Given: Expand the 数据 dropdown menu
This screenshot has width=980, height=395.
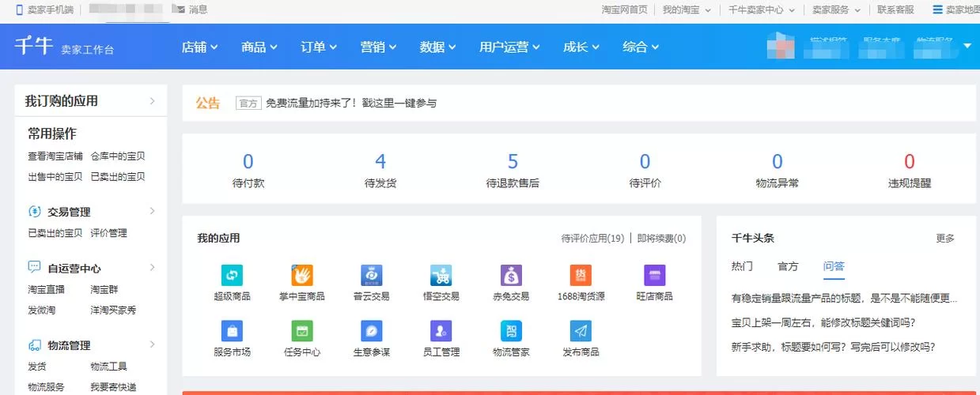Looking at the screenshot, I should pos(437,47).
